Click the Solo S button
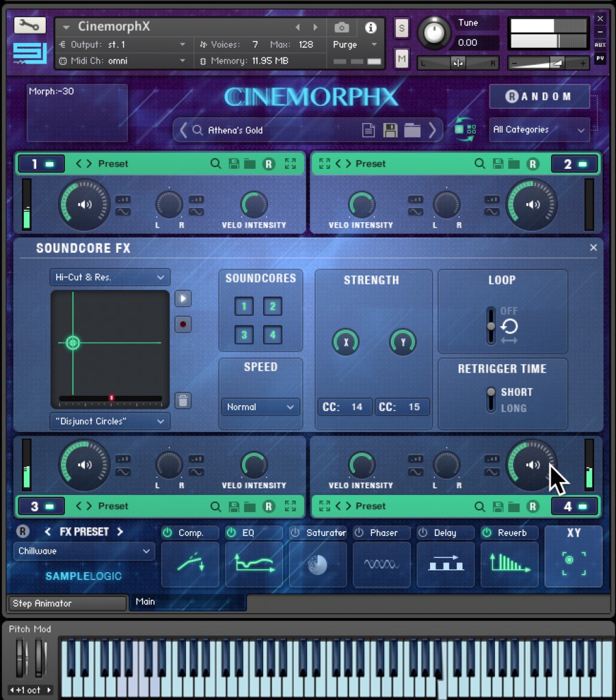This screenshot has height=700, width=616. (402, 29)
